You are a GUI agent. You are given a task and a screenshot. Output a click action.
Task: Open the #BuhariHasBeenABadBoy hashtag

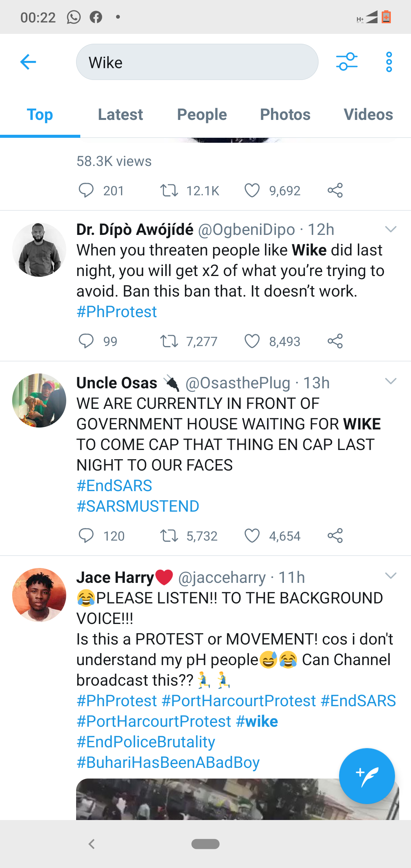click(168, 763)
